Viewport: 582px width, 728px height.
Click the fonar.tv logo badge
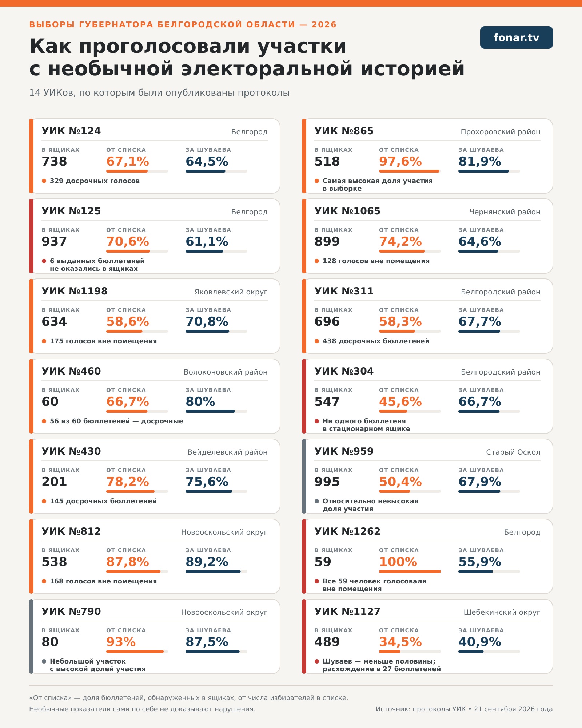click(x=516, y=37)
